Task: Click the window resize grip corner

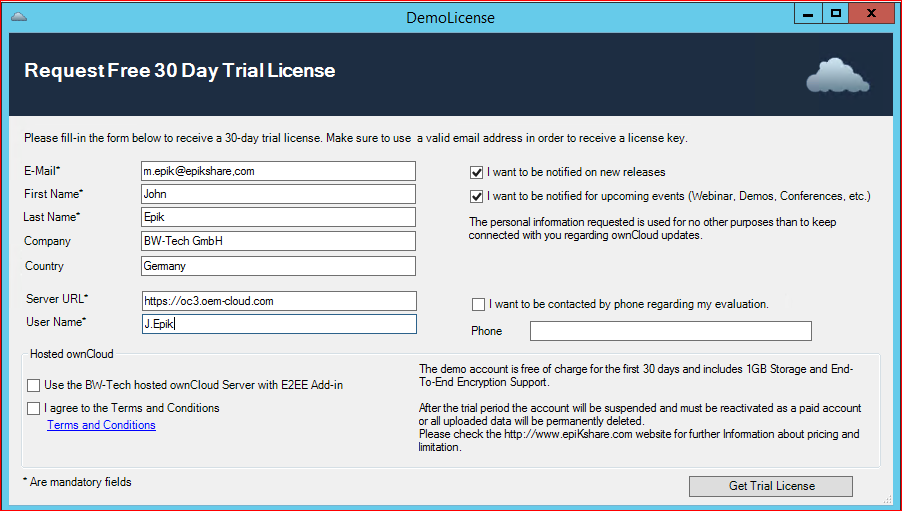Action: [x=888, y=499]
